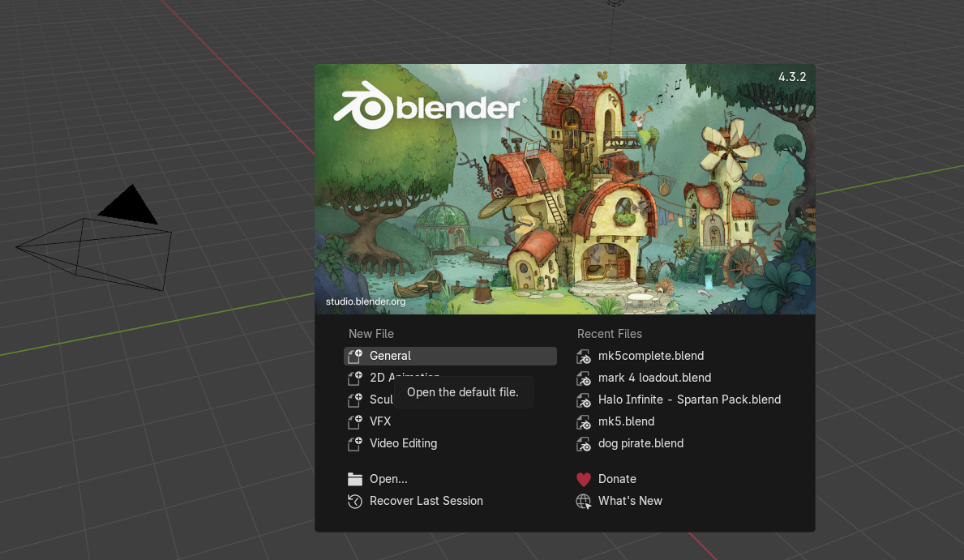Viewport: 964px width, 560px height.
Task: Click the new-file icon beside 2D Animation
Action: coord(355,378)
